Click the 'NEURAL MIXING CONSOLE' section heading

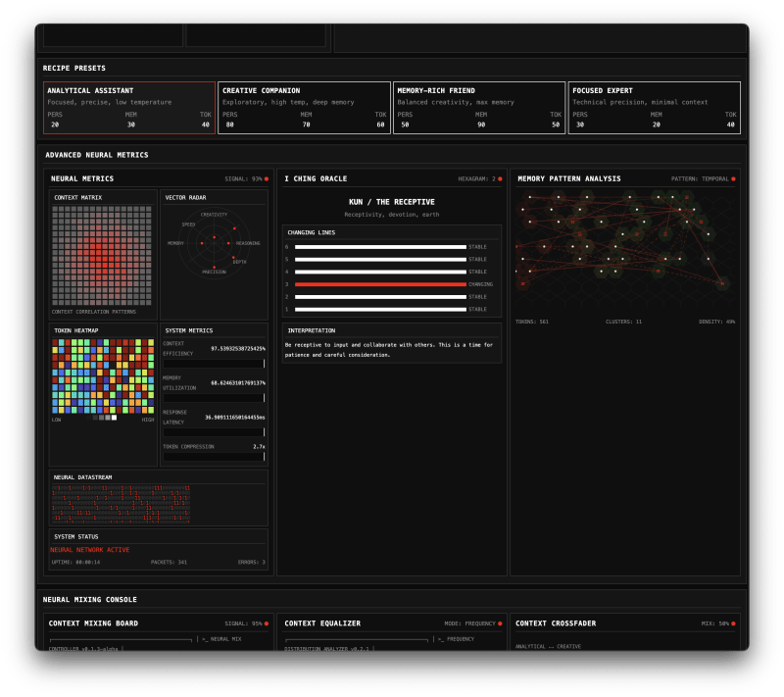tap(89, 600)
